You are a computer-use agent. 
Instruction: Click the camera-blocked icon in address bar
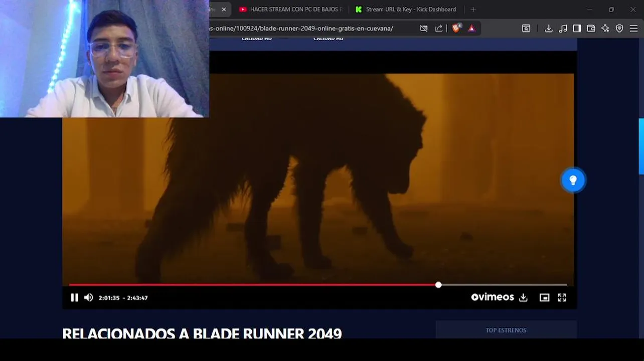pos(424,29)
